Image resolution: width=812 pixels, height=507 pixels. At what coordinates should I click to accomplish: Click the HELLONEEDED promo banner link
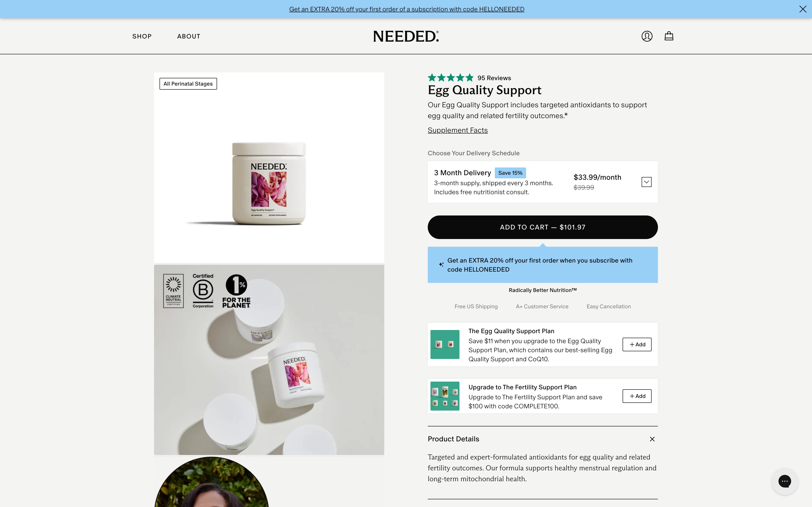(x=407, y=9)
